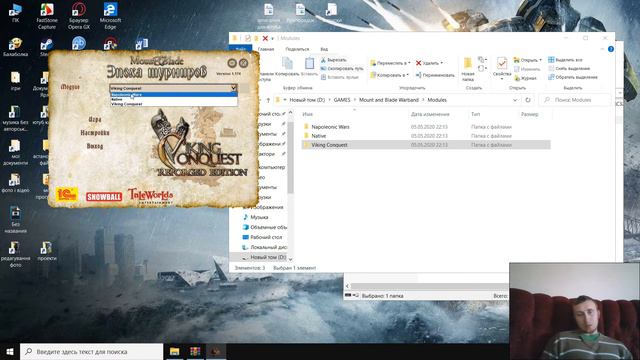The height and width of the screenshot is (360, 640).
Task: Open Главная ribbon tab in Explorer
Action: 266,49
